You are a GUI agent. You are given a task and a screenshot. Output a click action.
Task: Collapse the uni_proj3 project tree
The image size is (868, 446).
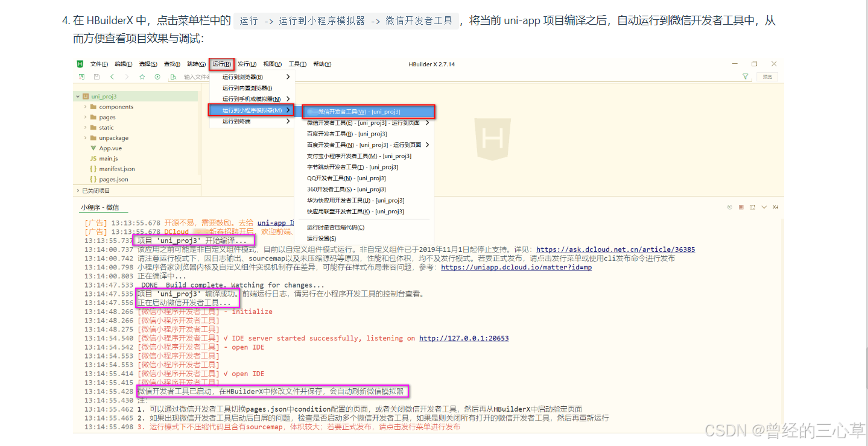(x=78, y=96)
